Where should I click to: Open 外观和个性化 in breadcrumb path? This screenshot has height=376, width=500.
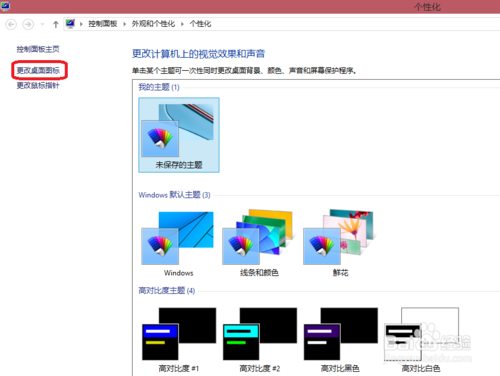(x=153, y=24)
